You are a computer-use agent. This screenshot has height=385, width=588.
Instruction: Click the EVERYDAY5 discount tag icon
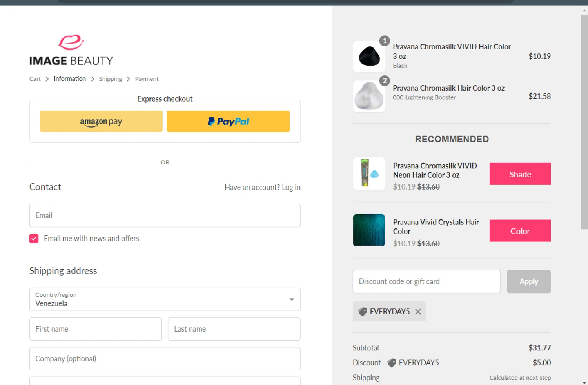pyautogui.click(x=363, y=312)
